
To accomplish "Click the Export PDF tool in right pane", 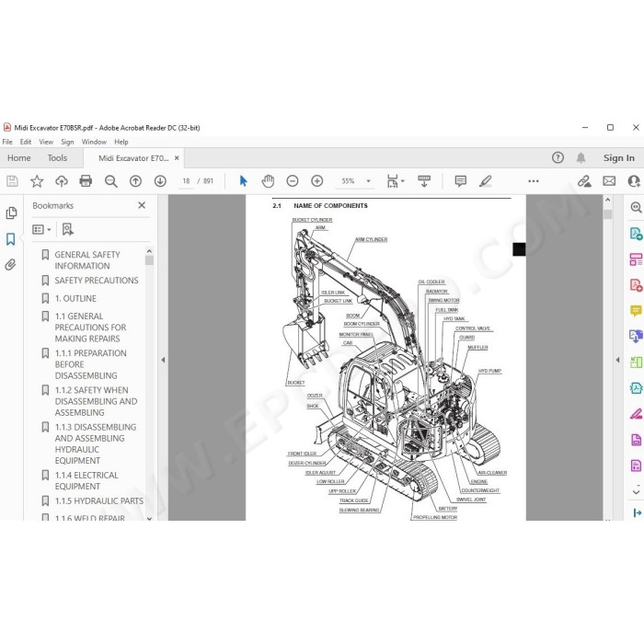I will (636, 234).
